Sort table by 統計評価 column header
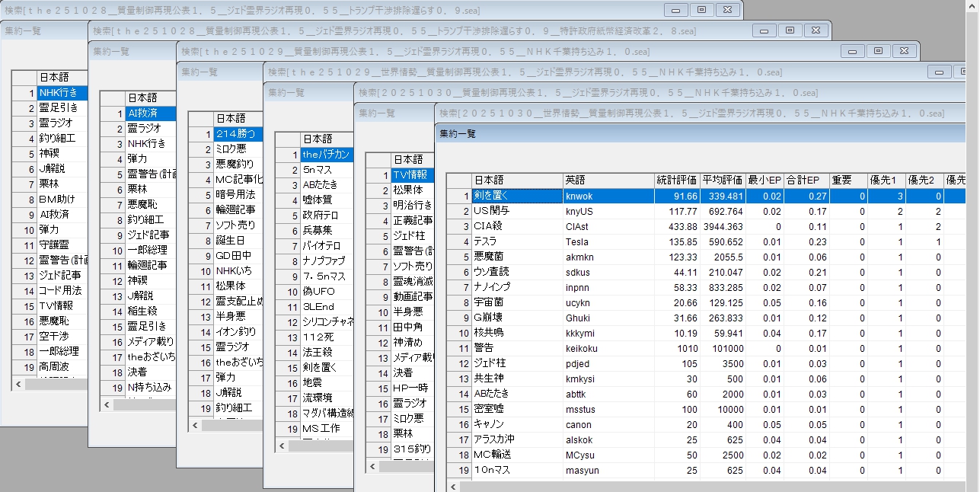Image resolution: width=980 pixels, height=492 pixels. click(676, 181)
